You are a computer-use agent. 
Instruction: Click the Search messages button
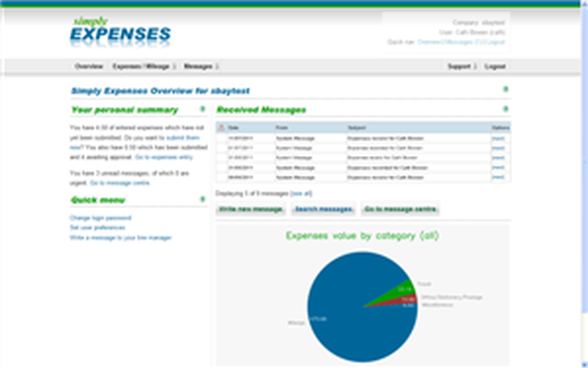[323, 209]
